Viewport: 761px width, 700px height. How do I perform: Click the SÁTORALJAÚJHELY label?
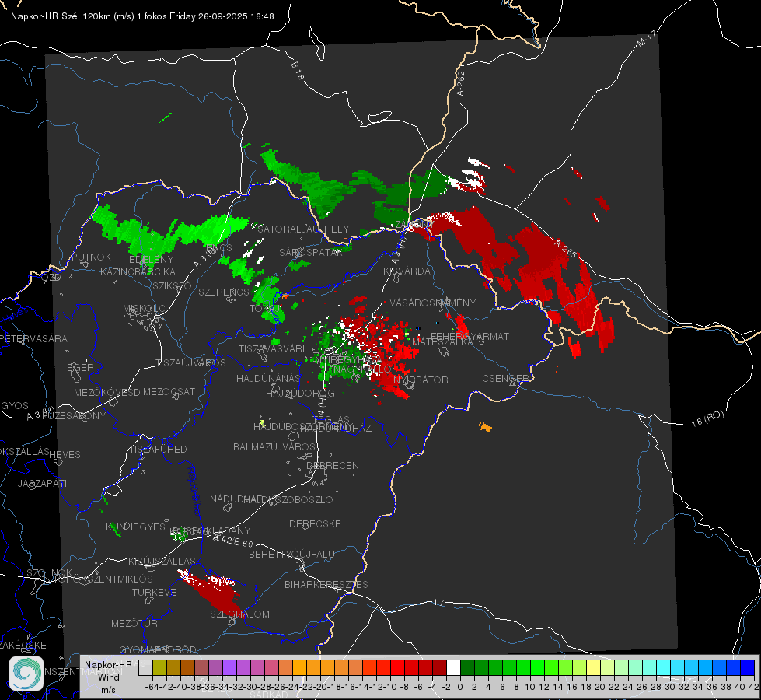pos(303,229)
